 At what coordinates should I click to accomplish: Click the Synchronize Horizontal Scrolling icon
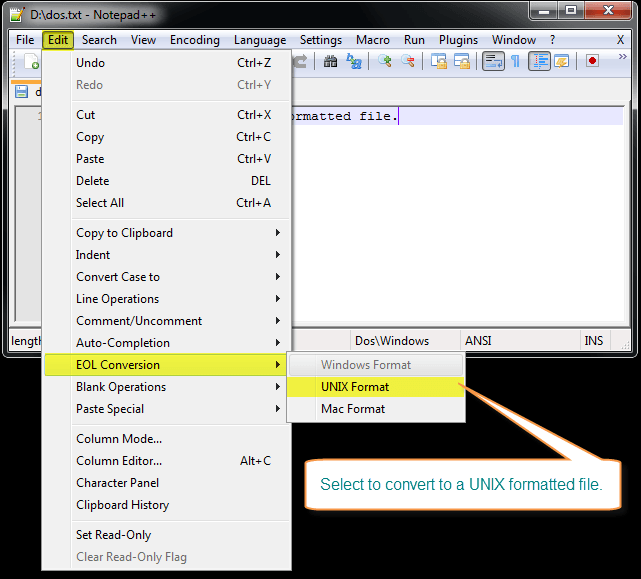point(462,61)
